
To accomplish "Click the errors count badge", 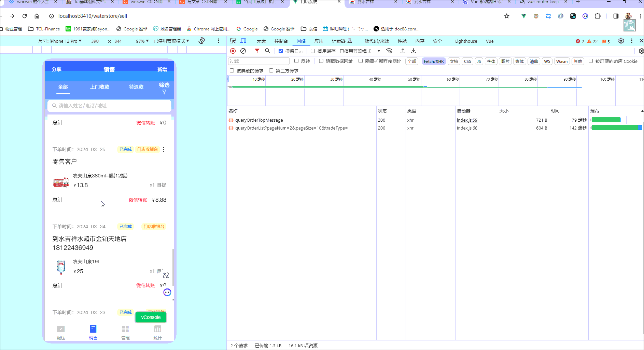I will tap(580, 41).
